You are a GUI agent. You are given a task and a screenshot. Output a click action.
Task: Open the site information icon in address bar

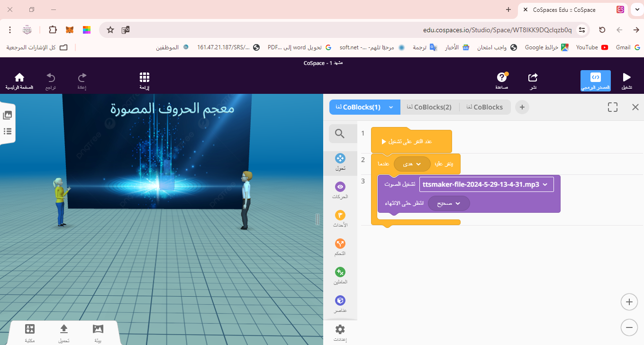coord(582,30)
